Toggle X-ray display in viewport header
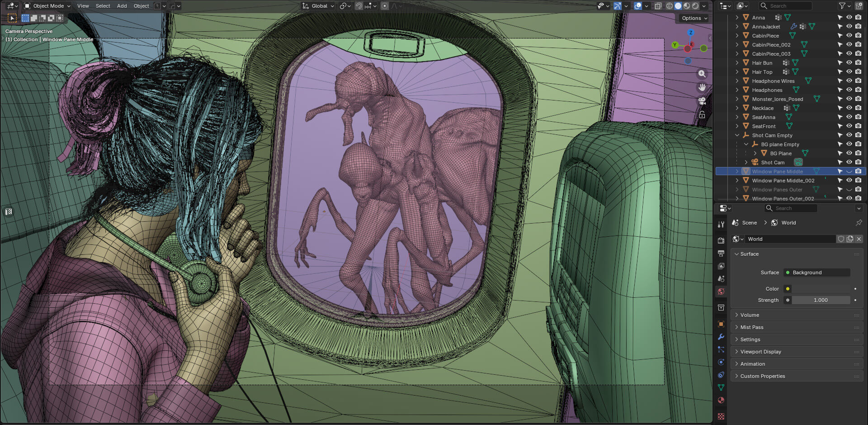The image size is (868, 425). pos(658,6)
